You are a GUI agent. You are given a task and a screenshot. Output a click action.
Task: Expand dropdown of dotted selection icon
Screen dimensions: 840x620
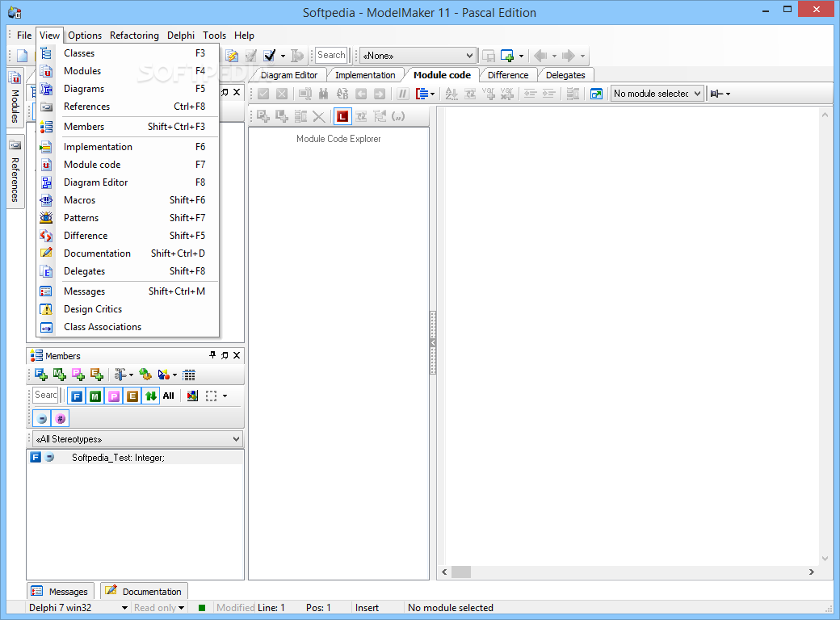225,396
